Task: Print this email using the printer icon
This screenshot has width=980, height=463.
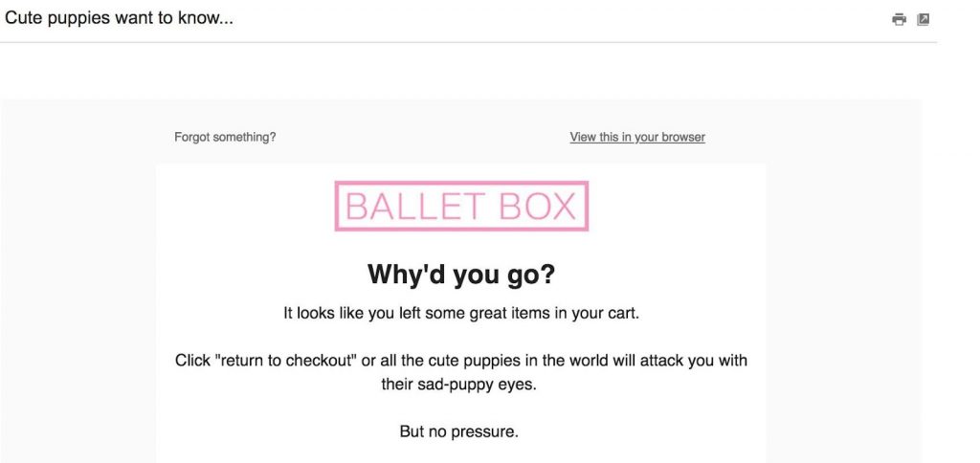Action: (x=899, y=19)
